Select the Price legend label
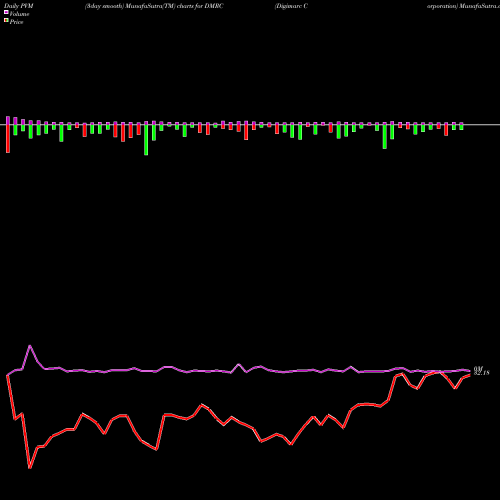Image resolution: width=500 pixels, height=500 pixels. [16, 22]
